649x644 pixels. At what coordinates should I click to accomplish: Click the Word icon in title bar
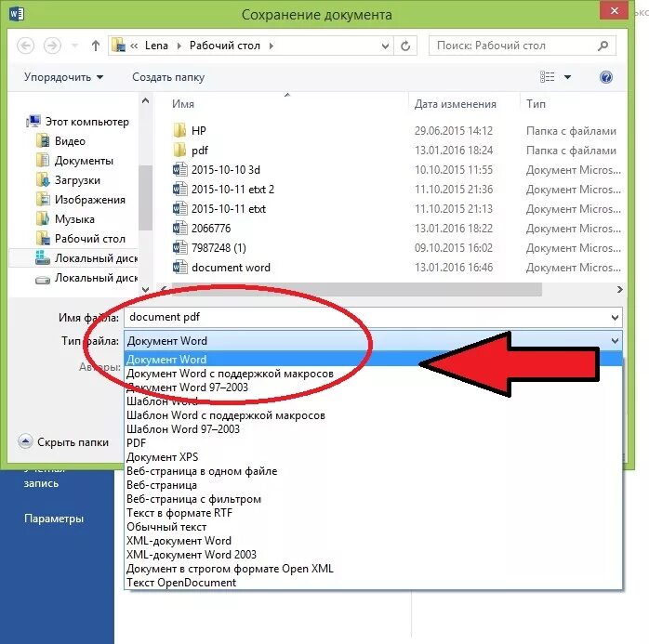pyautogui.click(x=16, y=14)
